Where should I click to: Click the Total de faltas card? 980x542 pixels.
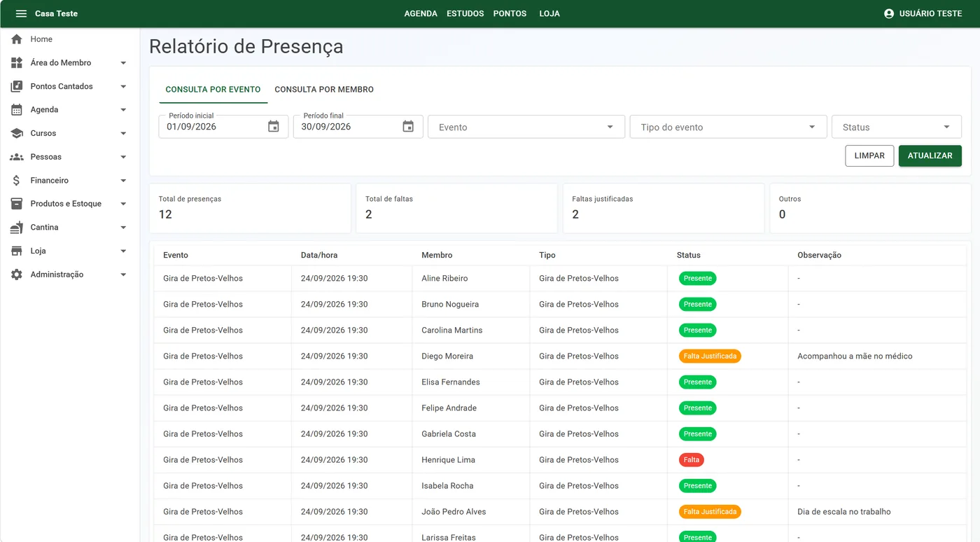coord(456,208)
